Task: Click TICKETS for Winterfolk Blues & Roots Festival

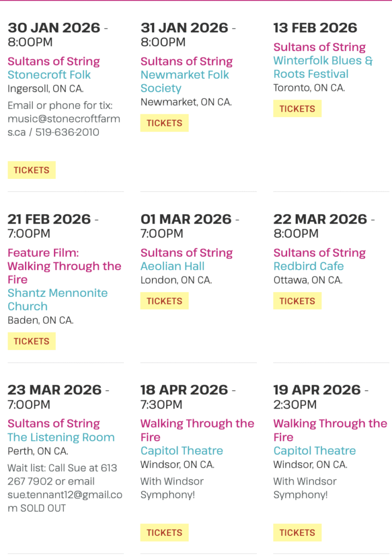Action: pos(297,109)
